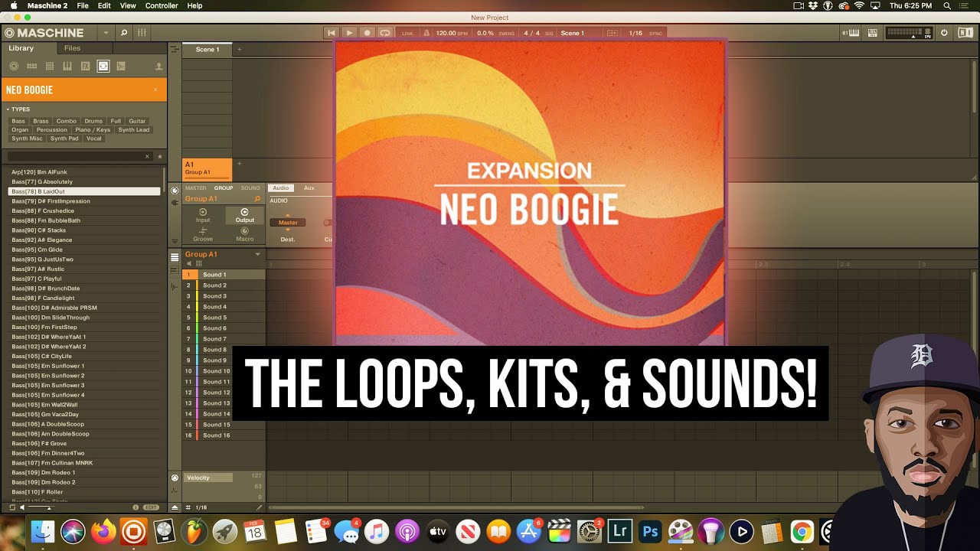The image size is (980, 551).
Task: Open Input section for Group A1
Action: pyautogui.click(x=203, y=215)
